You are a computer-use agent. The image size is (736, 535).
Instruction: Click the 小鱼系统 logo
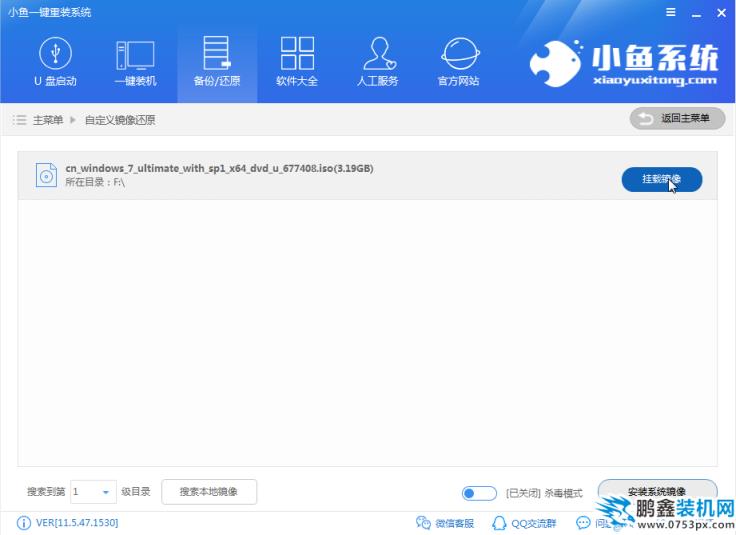624,64
